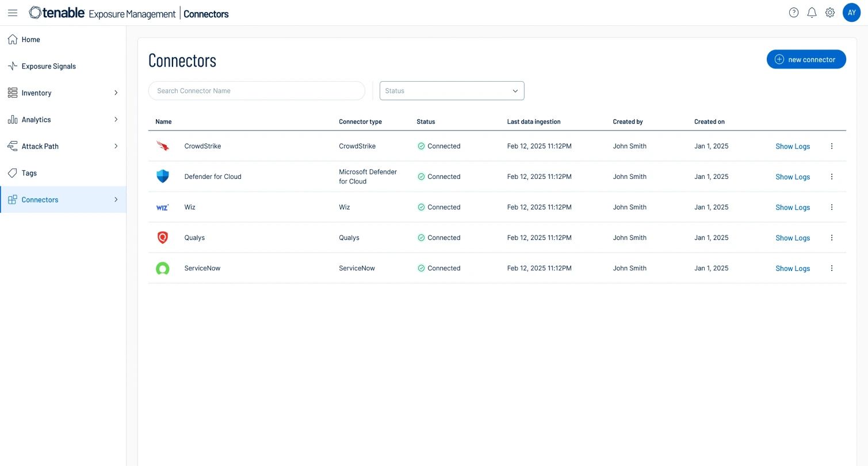Open the Qualys row three-dot menu
This screenshot has height=466, width=868.
point(832,238)
